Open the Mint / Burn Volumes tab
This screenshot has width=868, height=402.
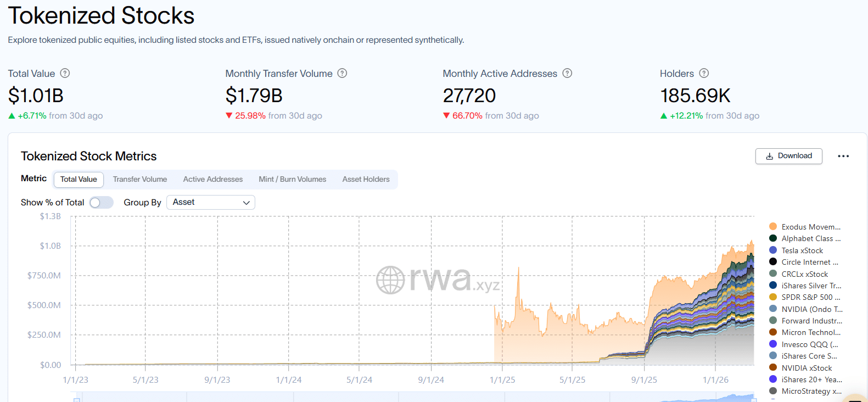[x=292, y=180]
